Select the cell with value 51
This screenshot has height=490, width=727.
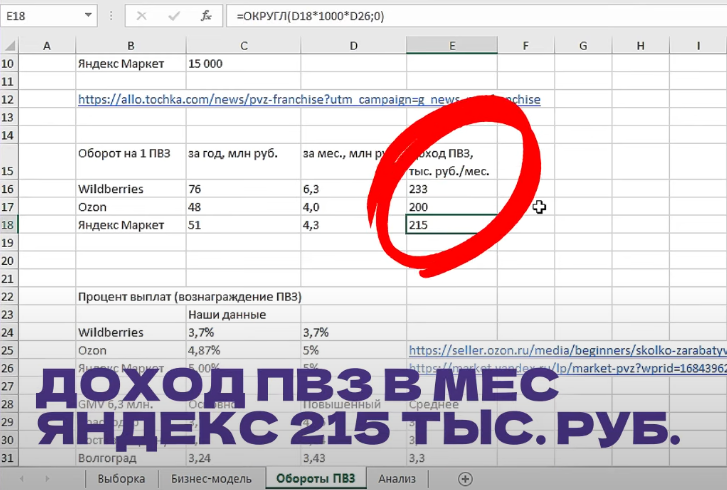[x=243, y=225]
